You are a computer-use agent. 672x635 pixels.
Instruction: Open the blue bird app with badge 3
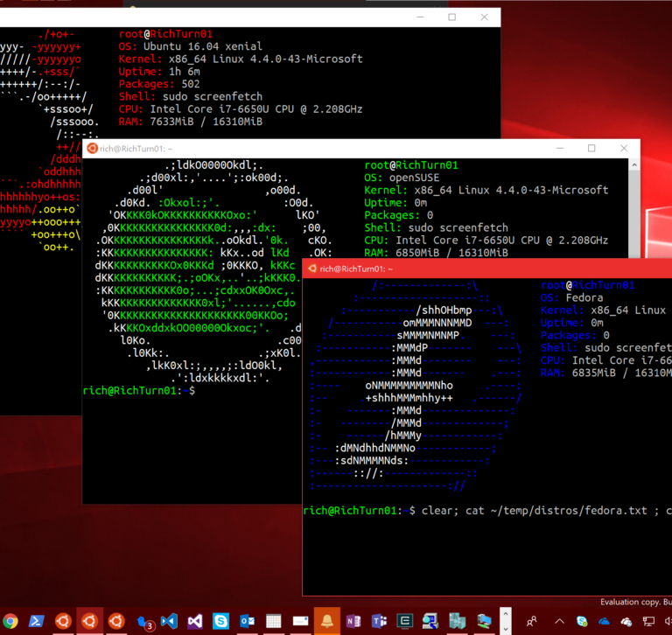click(x=144, y=622)
